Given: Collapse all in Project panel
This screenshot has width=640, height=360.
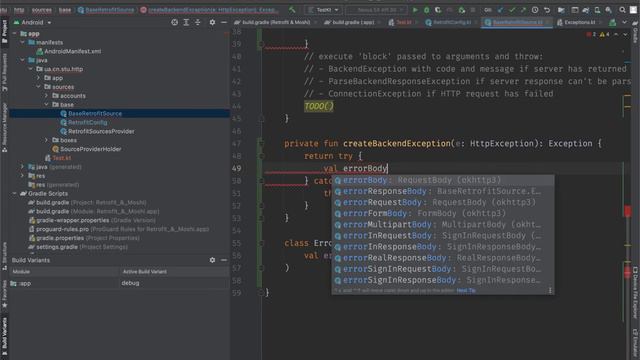Looking at the screenshot, I should click(198, 22).
